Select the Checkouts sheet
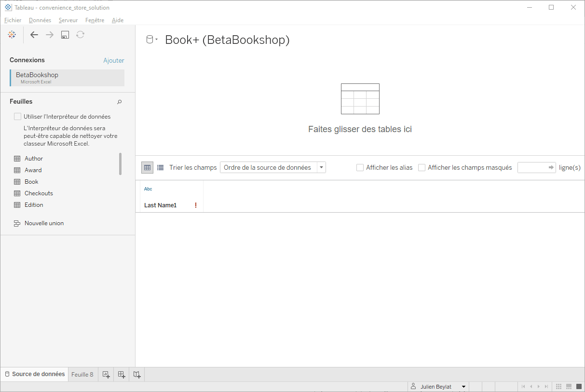 (x=39, y=193)
